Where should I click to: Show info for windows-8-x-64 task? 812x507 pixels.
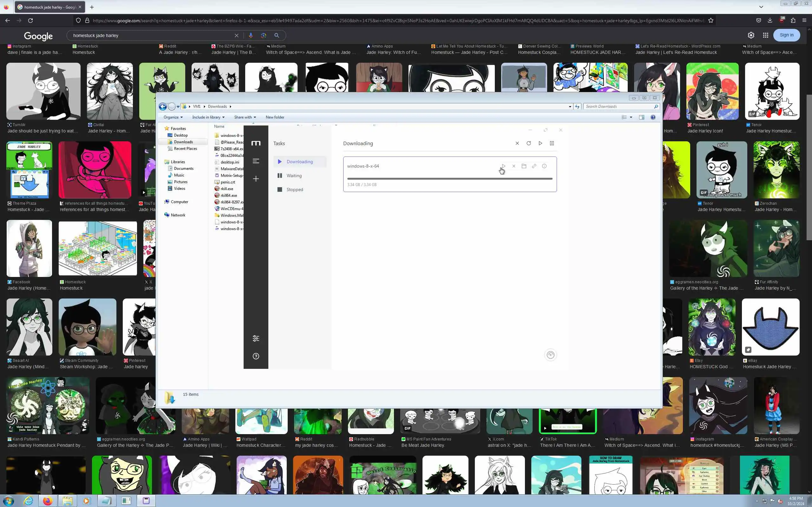pos(544,166)
